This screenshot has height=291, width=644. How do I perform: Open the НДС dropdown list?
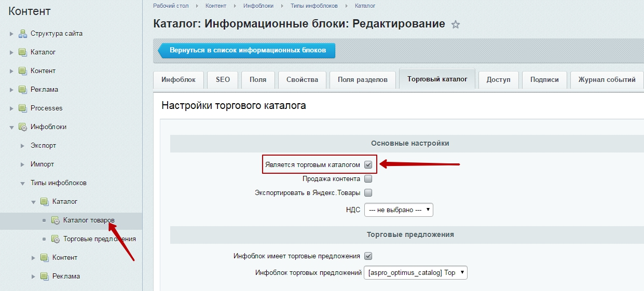click(399, 210)
